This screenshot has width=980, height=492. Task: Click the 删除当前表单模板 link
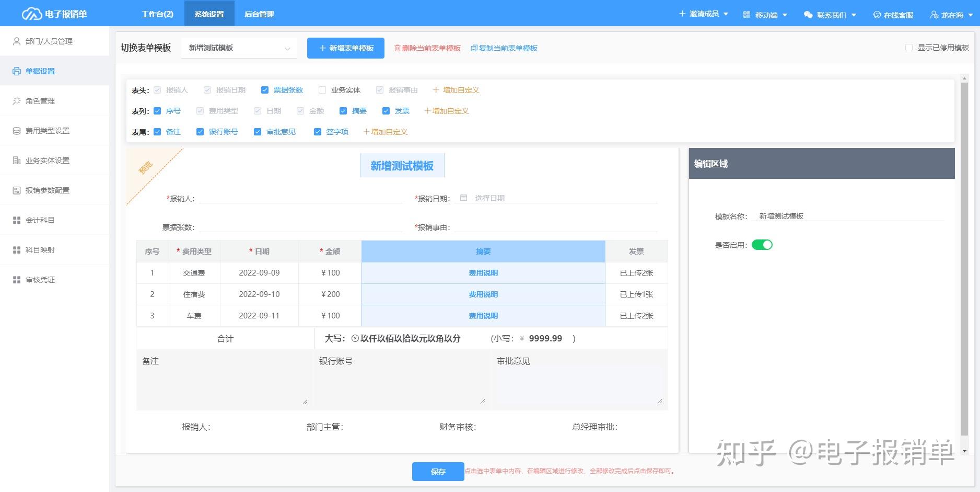point(427,48)
